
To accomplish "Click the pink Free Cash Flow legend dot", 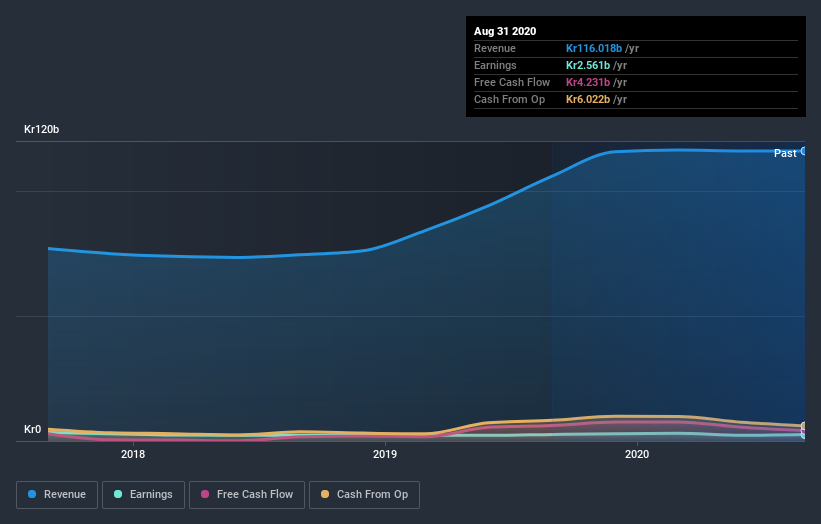I will (205, 494).
